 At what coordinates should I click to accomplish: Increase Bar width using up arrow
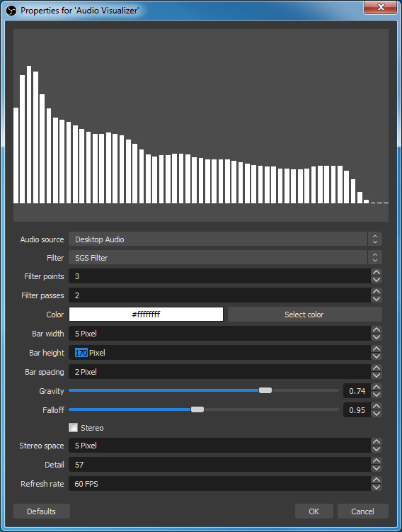point(377,330)
